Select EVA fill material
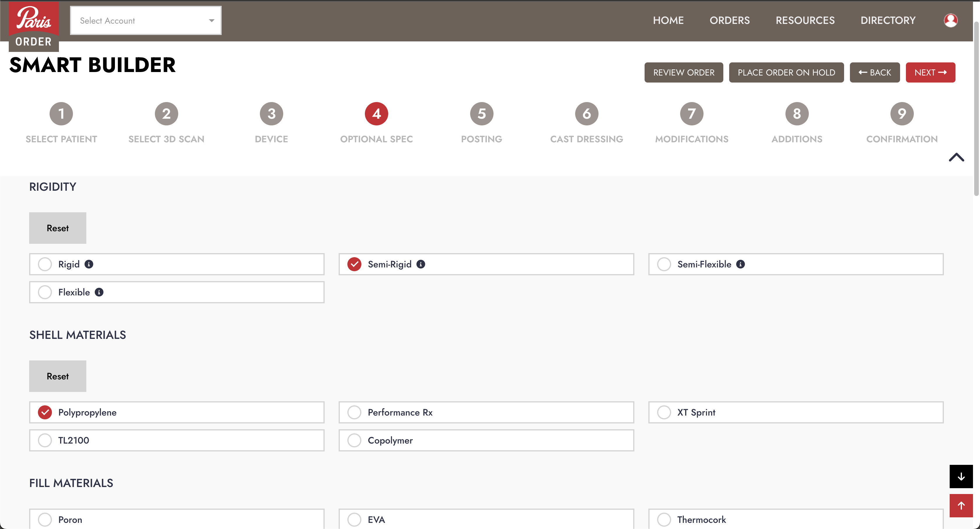Screen dimensions: 980x529 pos(486,519)
